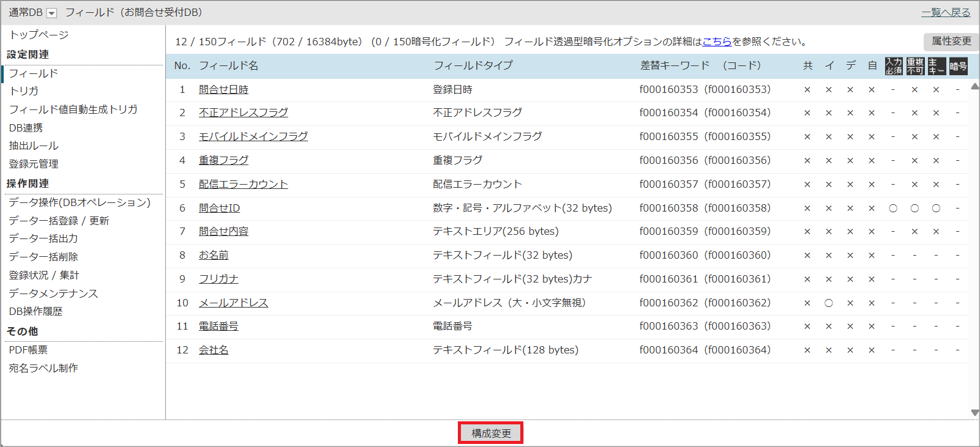Open the メールアドレス field link

point(233,303)
